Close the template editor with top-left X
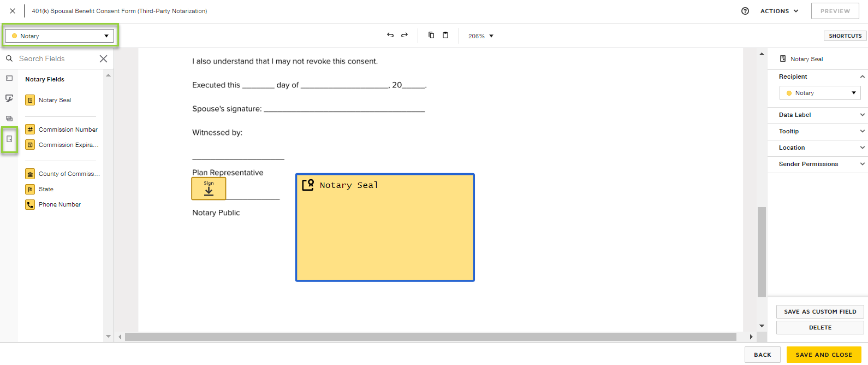The height and width of the screenshot is (365, 868). coord(13,11)
